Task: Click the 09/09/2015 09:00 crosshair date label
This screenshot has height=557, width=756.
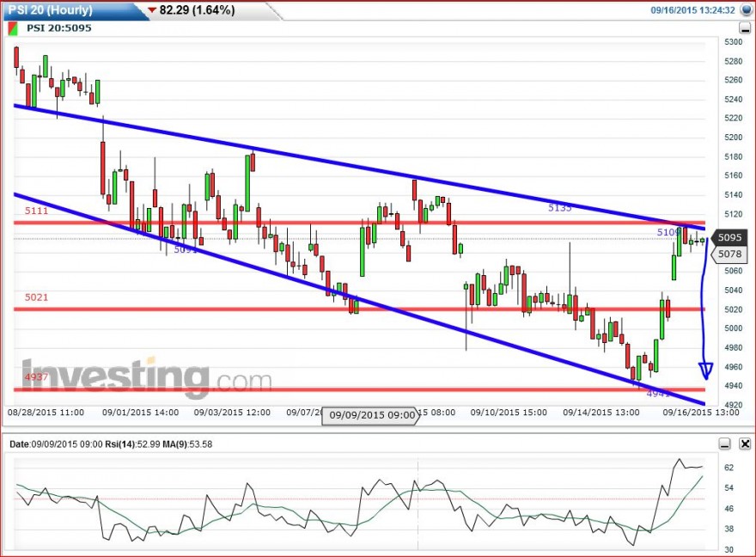Action: [x=372, y=415]
